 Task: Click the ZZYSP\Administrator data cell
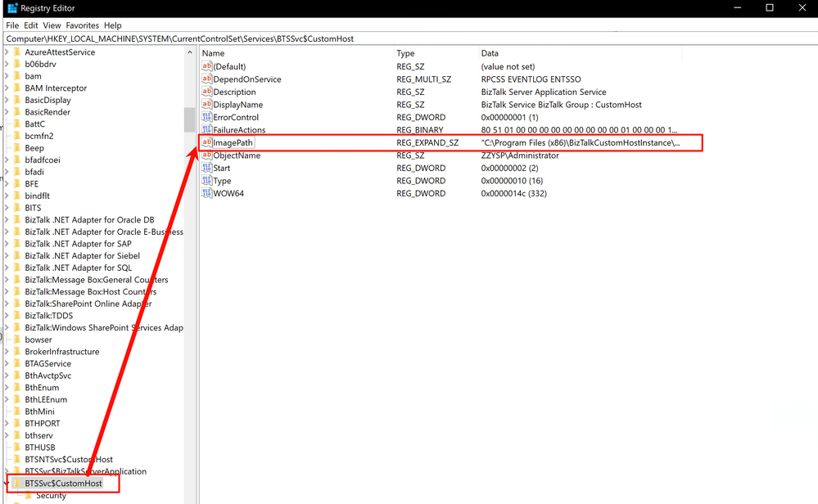click(x=520, y=155)
